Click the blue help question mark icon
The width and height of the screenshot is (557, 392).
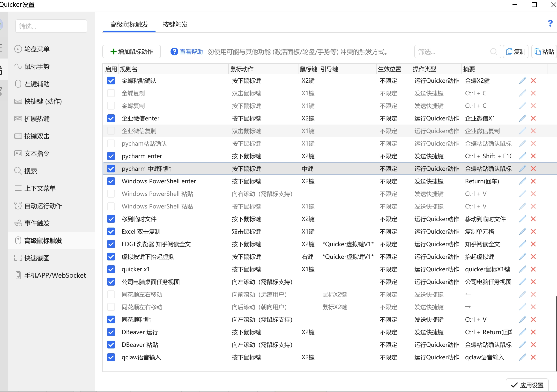tap(550, 23)
